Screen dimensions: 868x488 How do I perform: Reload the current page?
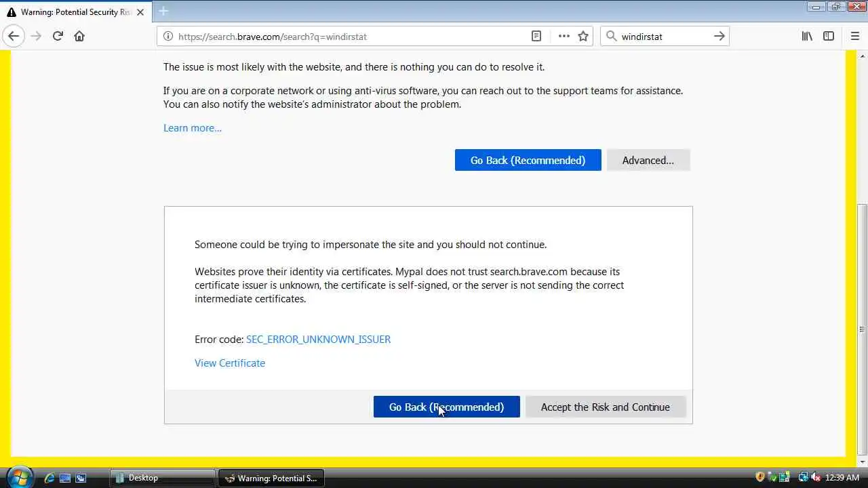click(x=58, y=36)
